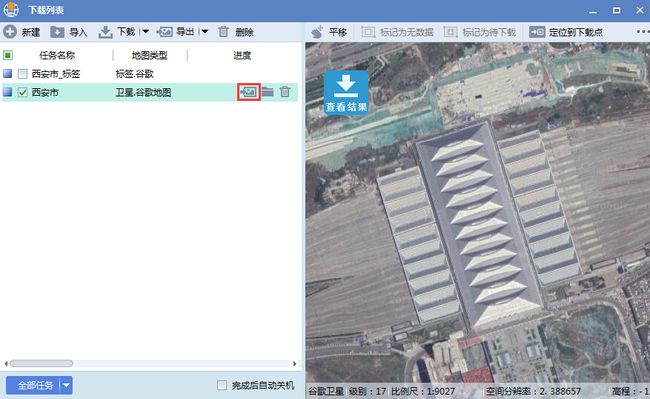
Task: Click the 导出 export button
Action: click(x=175, y=32)
